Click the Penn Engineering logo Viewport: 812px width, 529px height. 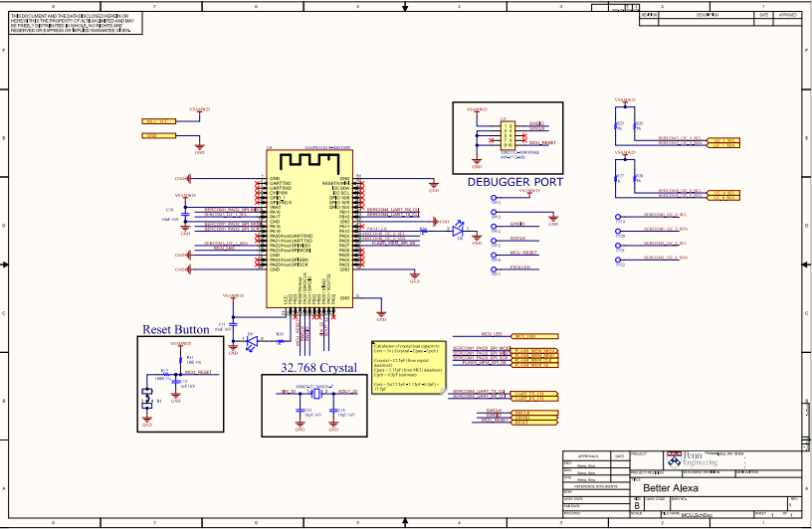pyautogui.click(x=692, y=458)
